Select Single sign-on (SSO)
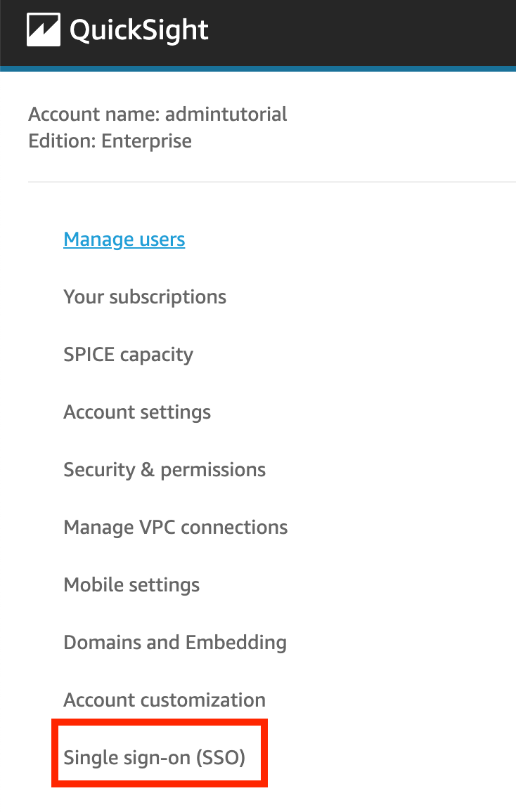The height and width of the screenshot is (812, 516). (x=154, y=758)
